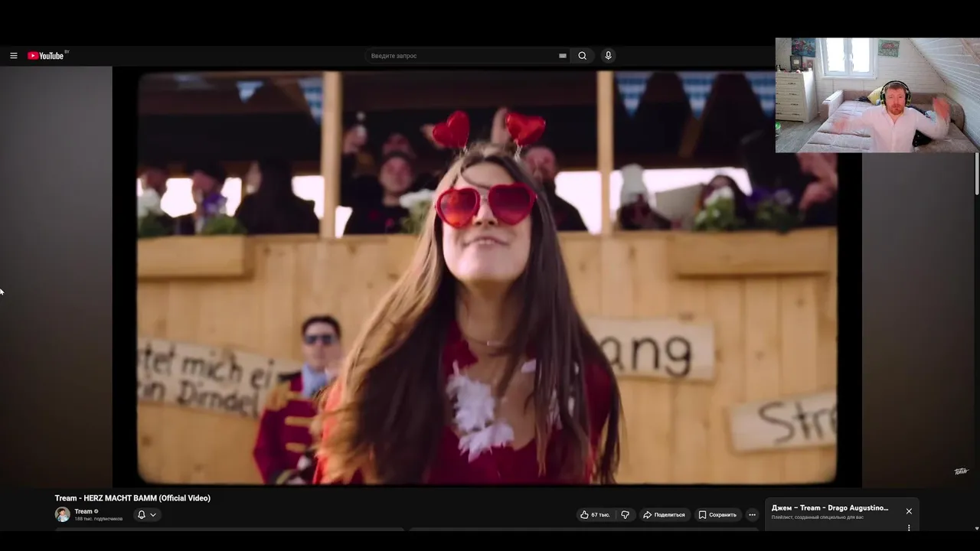Open the playlist panel vertical dots menu
The height and width of the screenshot is (551, 980).
(x=909, y=527)
